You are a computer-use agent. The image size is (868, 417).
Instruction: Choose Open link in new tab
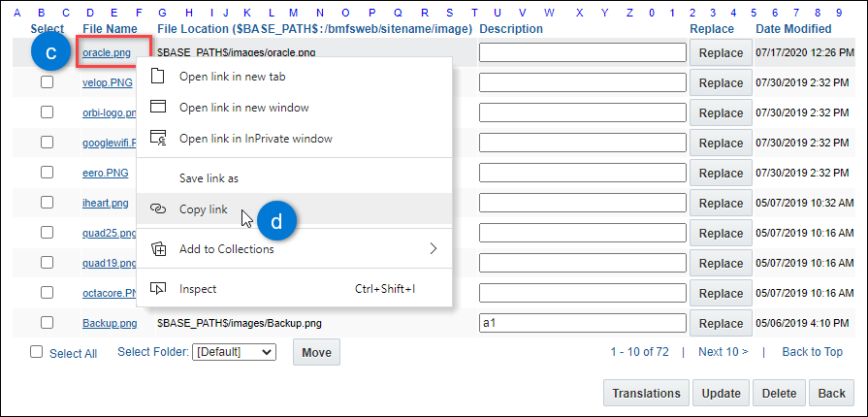[295, 77]
